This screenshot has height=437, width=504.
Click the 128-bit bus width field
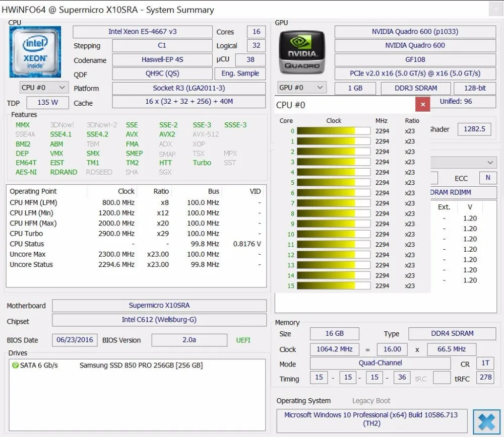[x=475, y=88]
